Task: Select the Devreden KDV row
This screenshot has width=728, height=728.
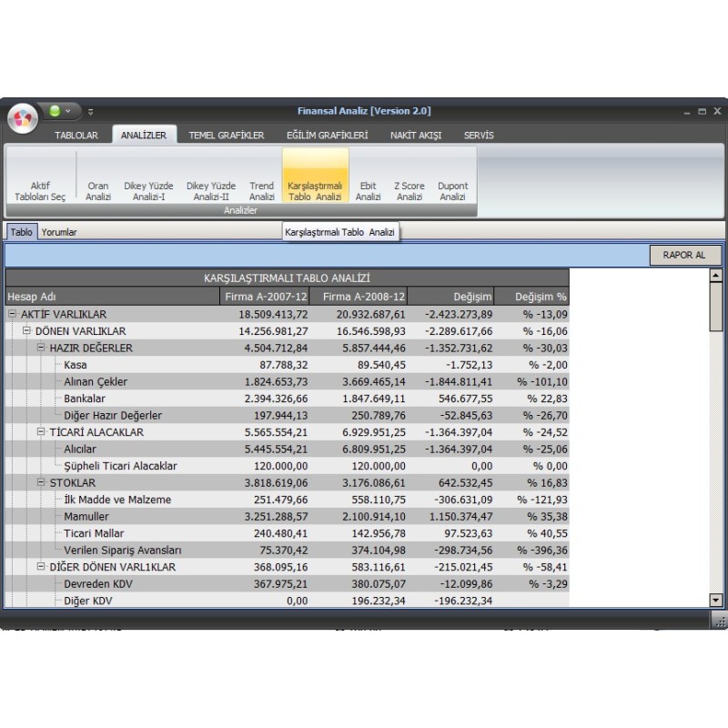Action: [287, 583]
